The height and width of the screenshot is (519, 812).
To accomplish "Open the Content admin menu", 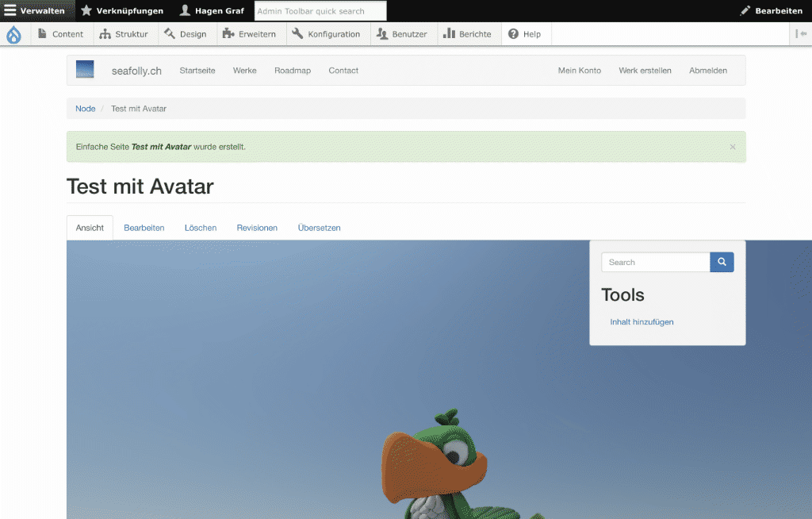I will (61, 34).
